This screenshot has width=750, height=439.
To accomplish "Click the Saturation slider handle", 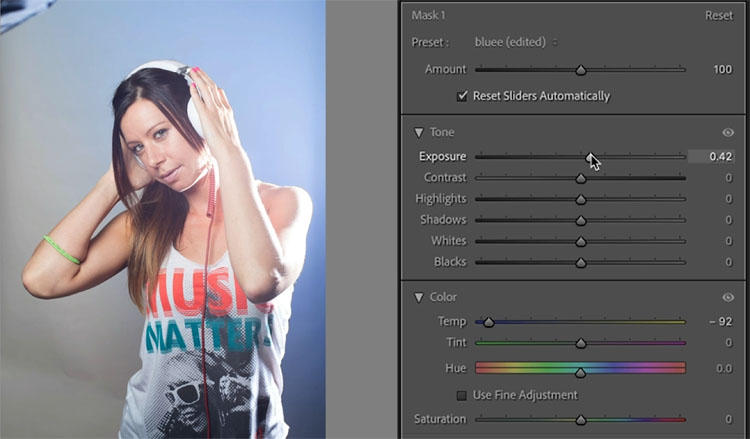I will (x=581, y=420).
